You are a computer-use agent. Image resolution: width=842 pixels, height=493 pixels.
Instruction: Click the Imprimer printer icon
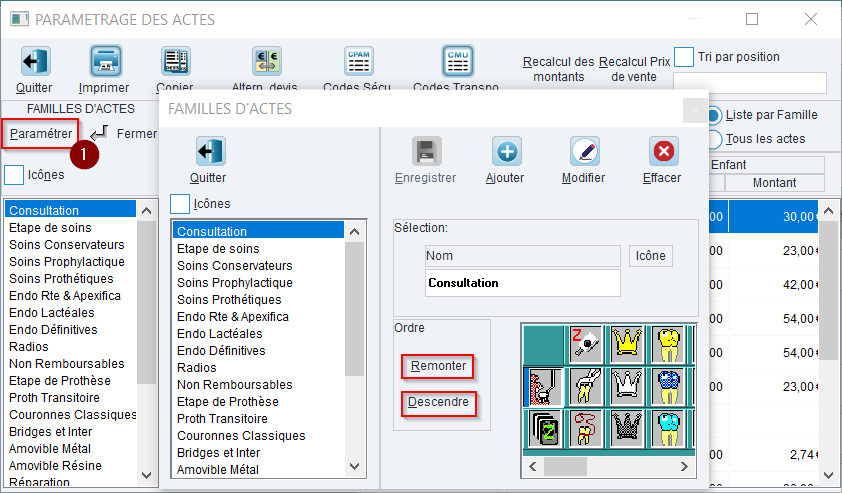[x=105, y=61]
